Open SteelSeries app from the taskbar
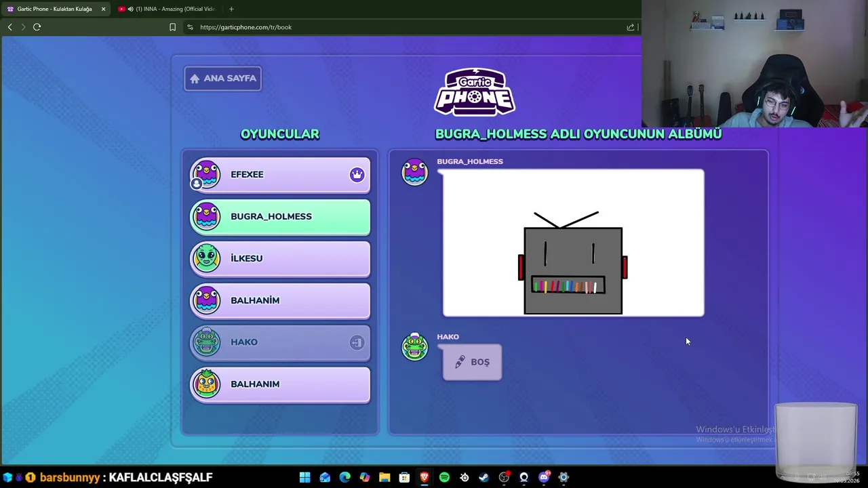Viewport: 868px width, 488px height. pos(464,477)
